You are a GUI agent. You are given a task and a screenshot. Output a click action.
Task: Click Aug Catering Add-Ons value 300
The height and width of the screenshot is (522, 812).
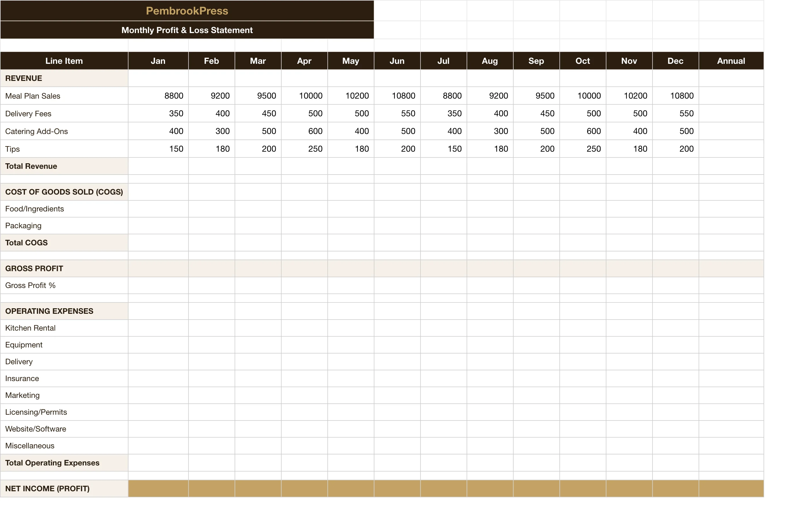(490, 131)
